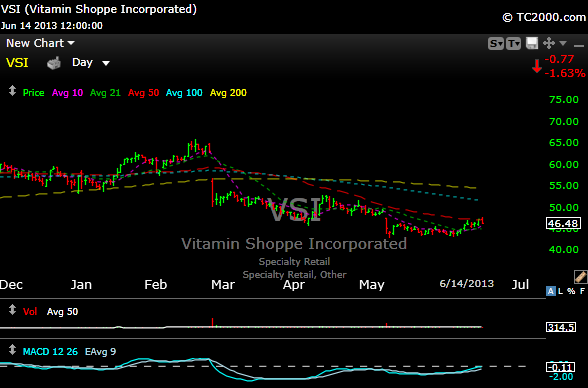The image size is (588, 388).
Task: Click the May label on date axis
Action: [372, 285]
